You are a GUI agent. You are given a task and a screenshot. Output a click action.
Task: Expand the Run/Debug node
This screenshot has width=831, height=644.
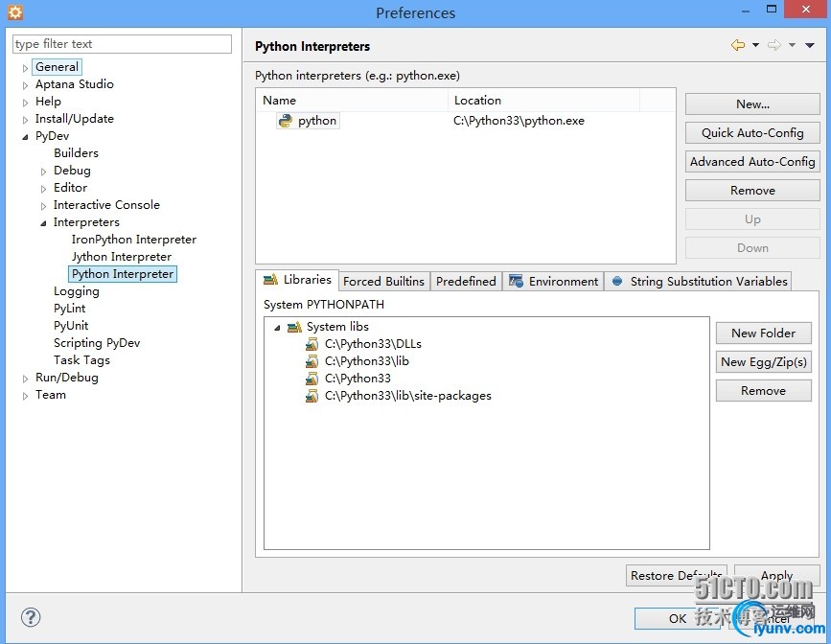click(25, 379)
